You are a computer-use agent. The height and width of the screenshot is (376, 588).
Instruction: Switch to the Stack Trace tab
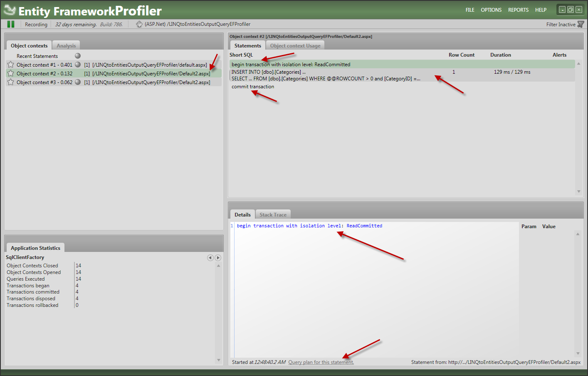point(273,215)
